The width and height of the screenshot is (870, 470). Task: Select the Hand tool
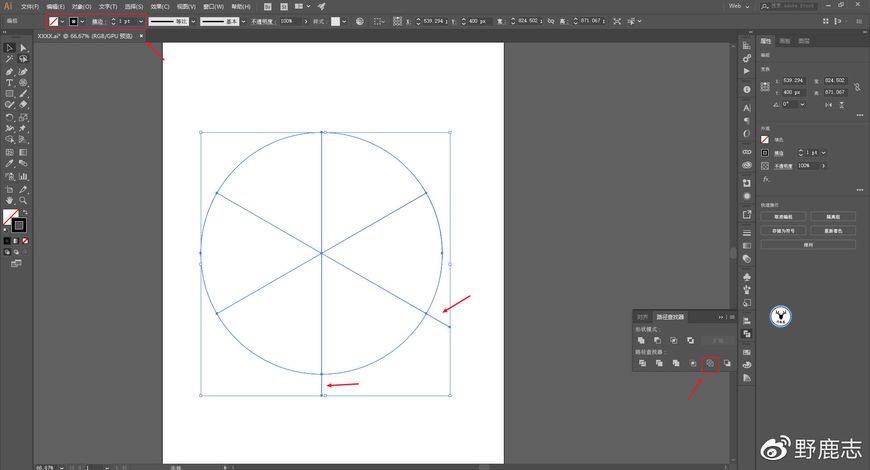coord(9,200)
